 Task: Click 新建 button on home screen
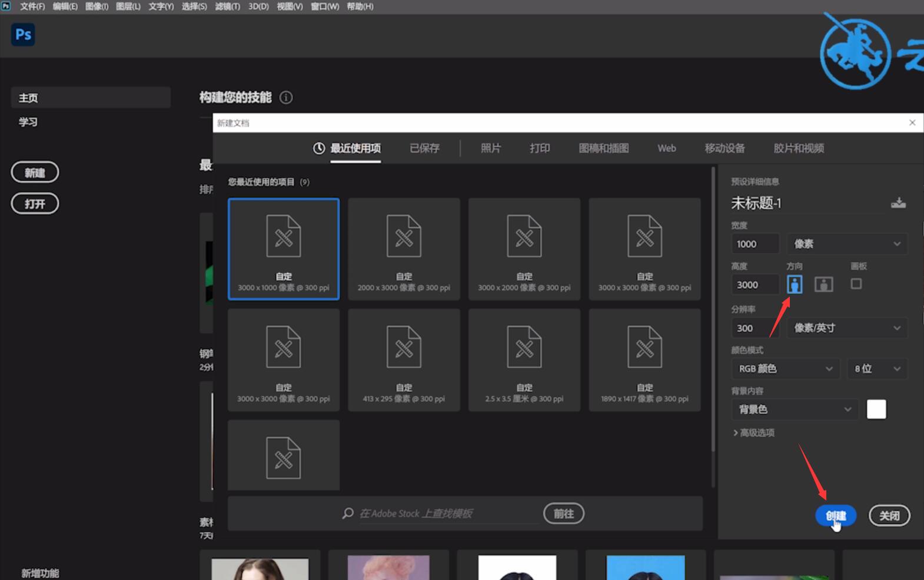(x=35, y=172)
